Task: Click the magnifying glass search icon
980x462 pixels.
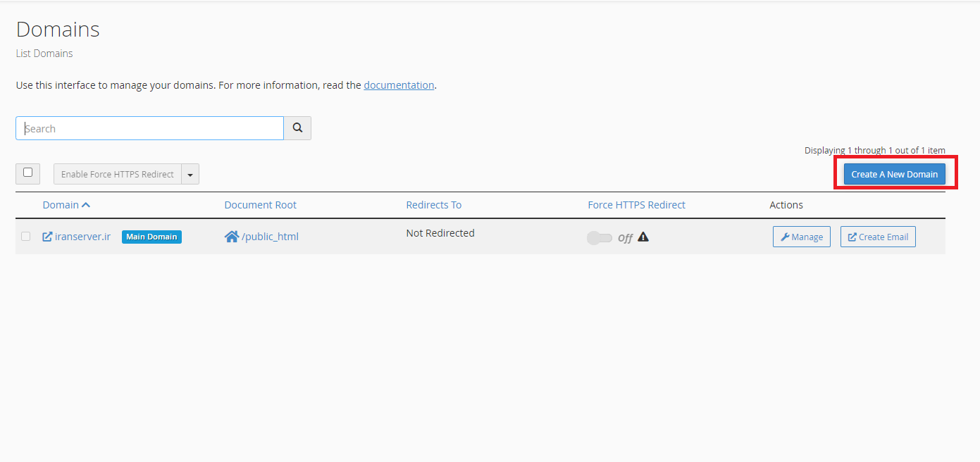Action: 297,128
